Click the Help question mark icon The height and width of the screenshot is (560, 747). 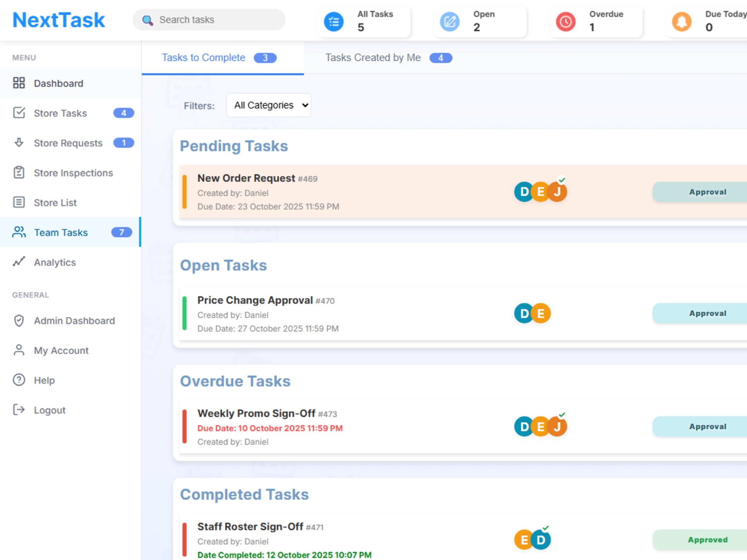[19, 380]
